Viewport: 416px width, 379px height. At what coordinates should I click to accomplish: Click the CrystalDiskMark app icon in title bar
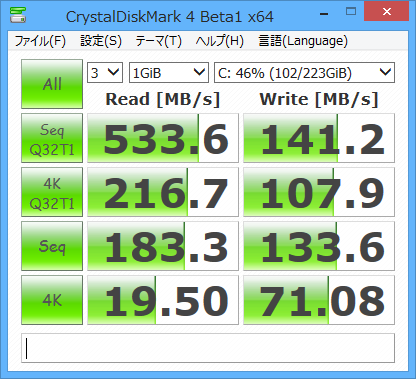point(18,15)
